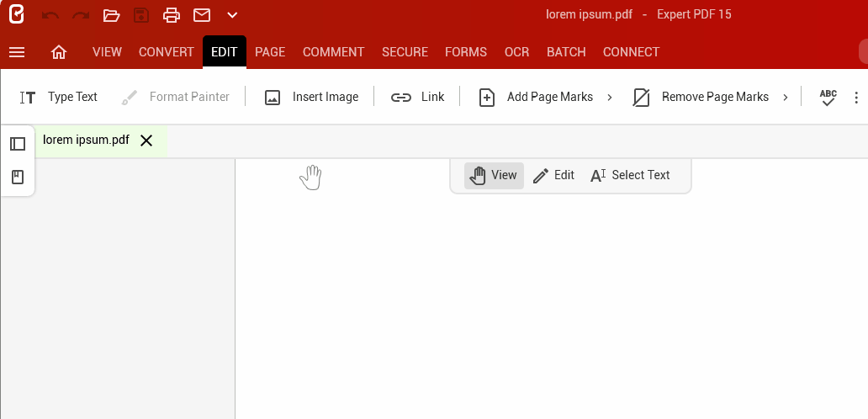Expand the Remove Page Marks arrow
Viewport: 868px width, 419px height.
(786, 98)
